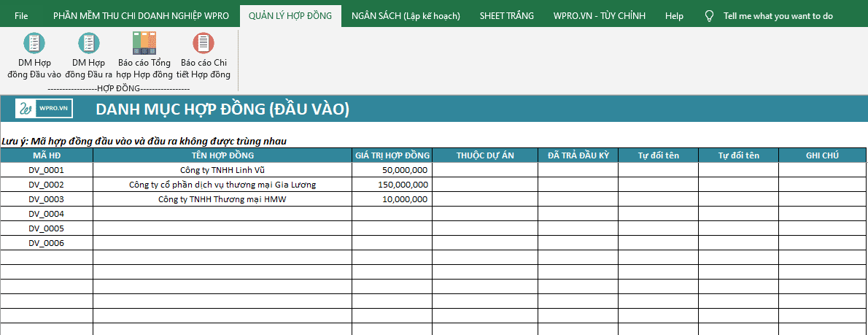Select the QUẢN LÝ HỢP ĐỒNG tab
868x335 pixels.
tap(290, 15)
